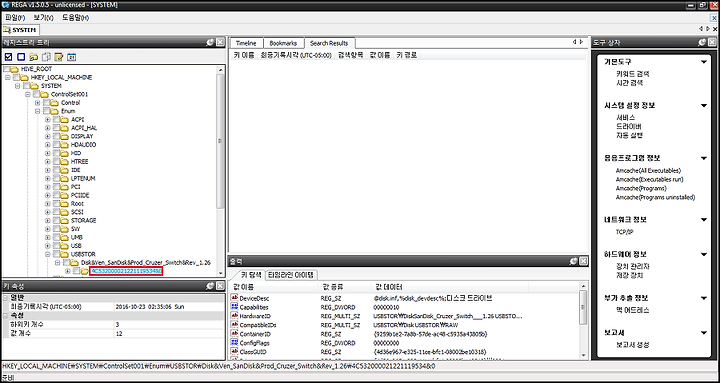Check the ControlSet001 checkbox
Image resolution: width=720 pixels, height=383 pixels.
point(37,95)
